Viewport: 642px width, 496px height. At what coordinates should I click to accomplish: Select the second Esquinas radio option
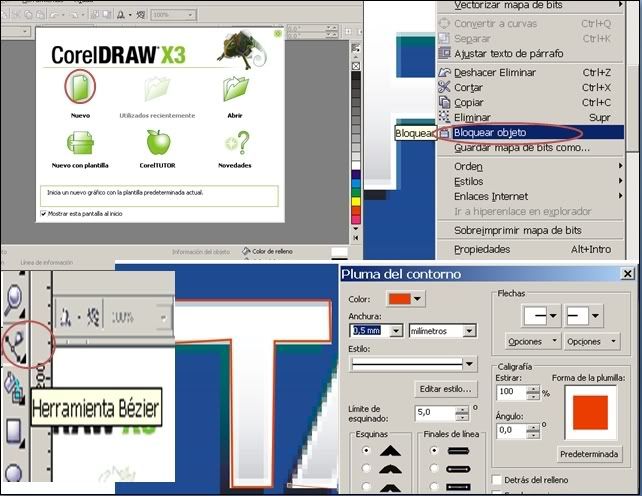(366, 469)
